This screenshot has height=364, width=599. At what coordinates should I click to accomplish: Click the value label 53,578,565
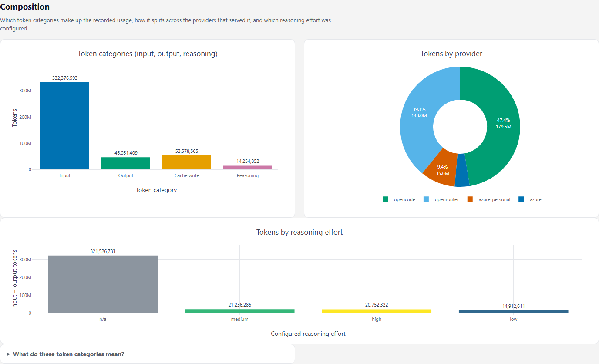point(187,151)
